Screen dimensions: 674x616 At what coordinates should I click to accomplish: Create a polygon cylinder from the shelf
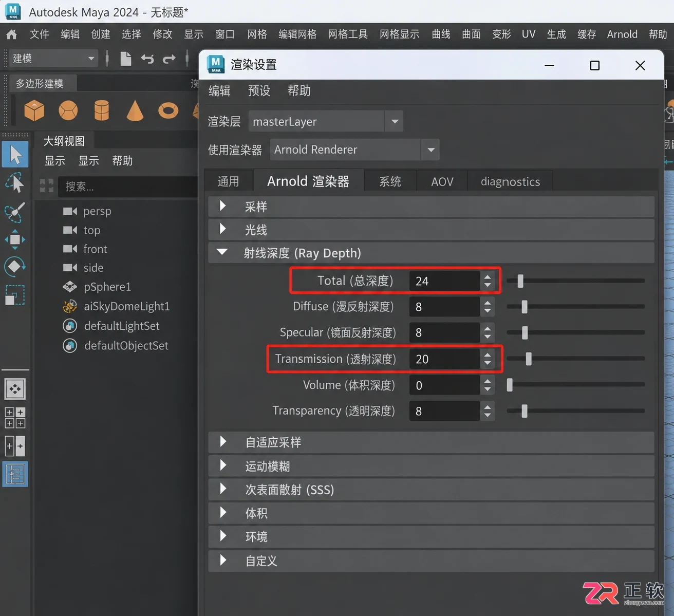click(102, 110)
